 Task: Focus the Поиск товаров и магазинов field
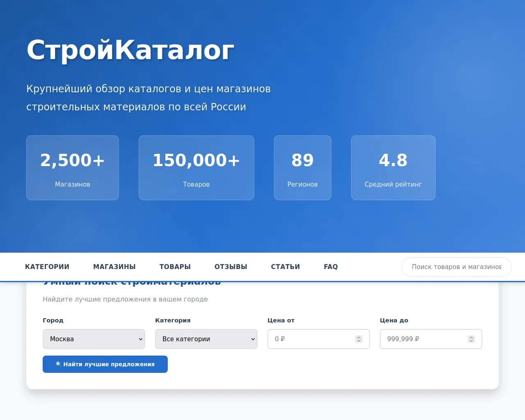(456, 267)
